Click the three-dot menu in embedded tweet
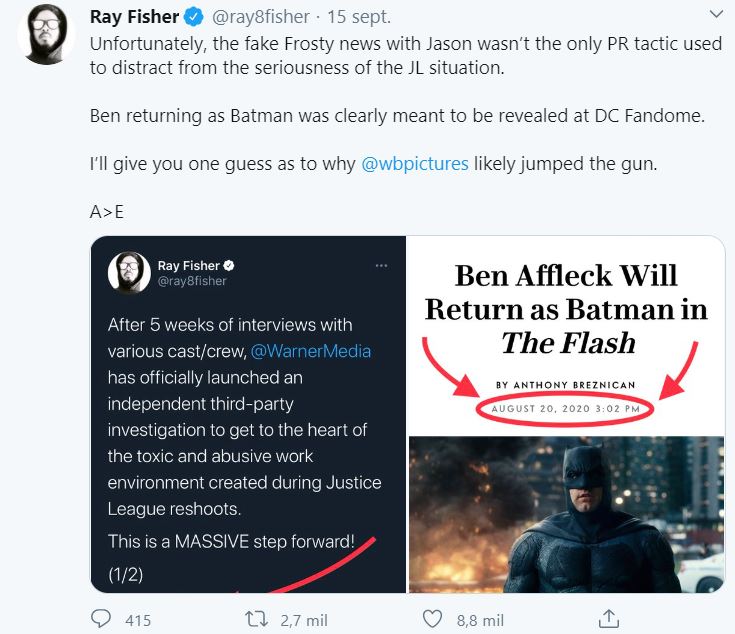This screenshot has height=634, width=735. [x=381, y=266]
